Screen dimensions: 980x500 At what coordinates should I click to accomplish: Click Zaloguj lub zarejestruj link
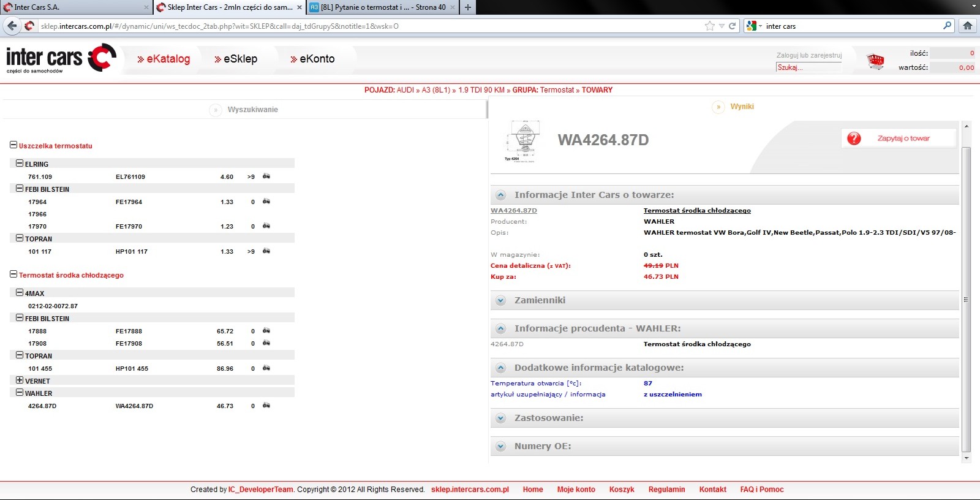809,55
